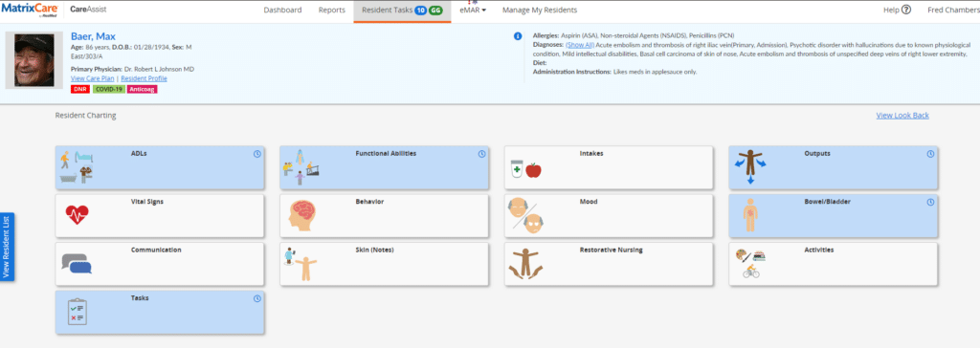Click the Activities card title
This screenshot has height=348, width=980.
click(819, 250)
